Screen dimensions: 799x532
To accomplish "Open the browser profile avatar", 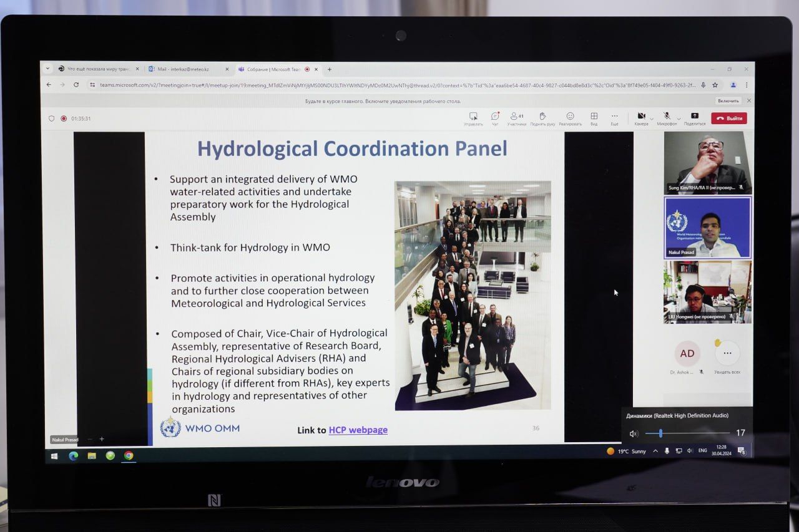I will coord(733,85).
